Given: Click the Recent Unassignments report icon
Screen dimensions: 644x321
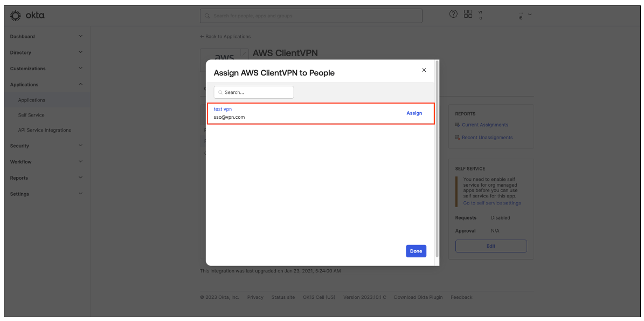Looking at the screenshot, I should coord(458,137).
